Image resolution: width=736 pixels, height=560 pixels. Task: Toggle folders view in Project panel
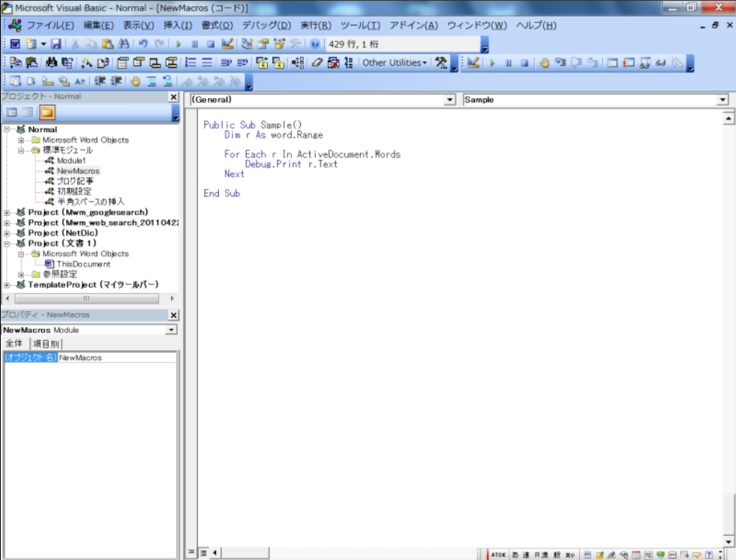(47, 112)
